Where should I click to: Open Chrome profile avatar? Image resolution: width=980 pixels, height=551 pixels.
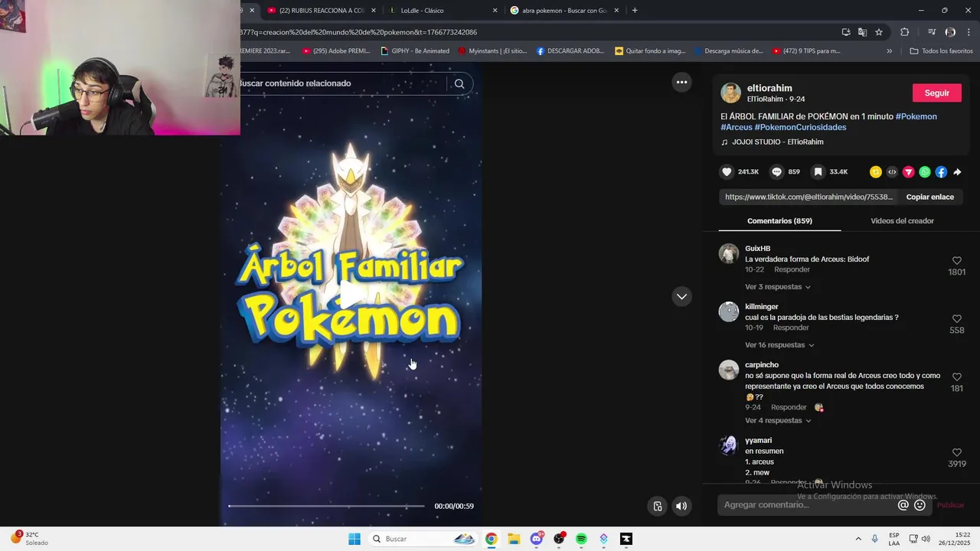coord(950,32)
